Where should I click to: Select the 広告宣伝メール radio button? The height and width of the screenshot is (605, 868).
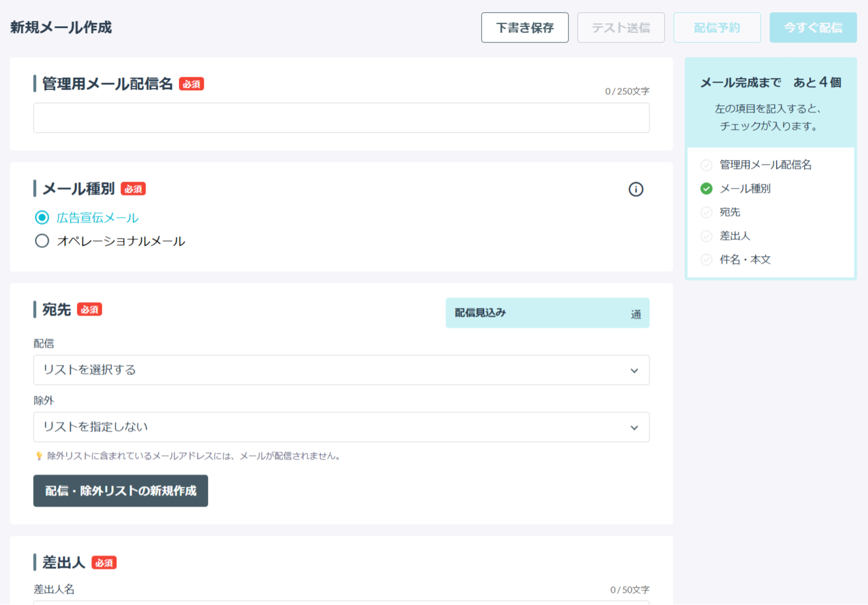tap(42, 218)
